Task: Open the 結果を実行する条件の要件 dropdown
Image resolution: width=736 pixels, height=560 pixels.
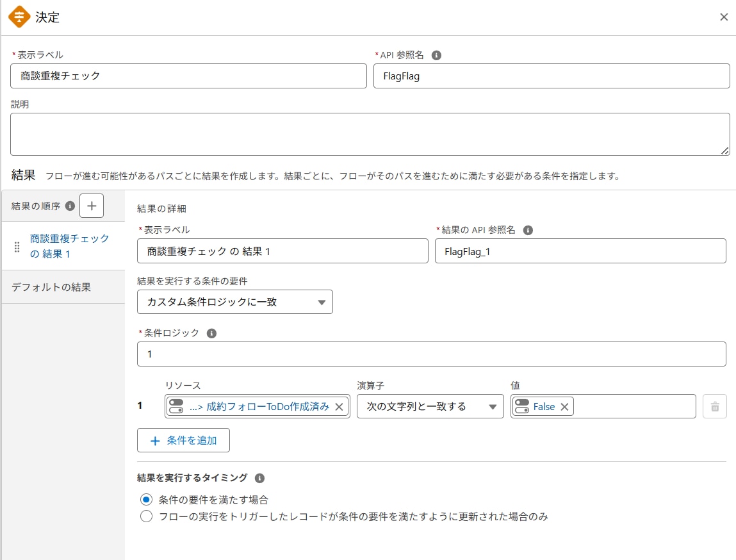Action: coord(234,302)
